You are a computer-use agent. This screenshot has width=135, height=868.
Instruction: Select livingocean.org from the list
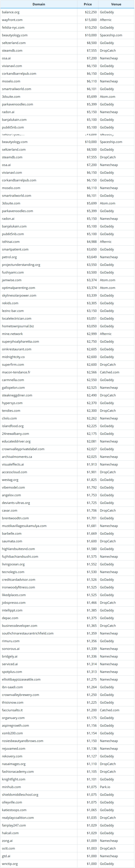pos(13,564)
